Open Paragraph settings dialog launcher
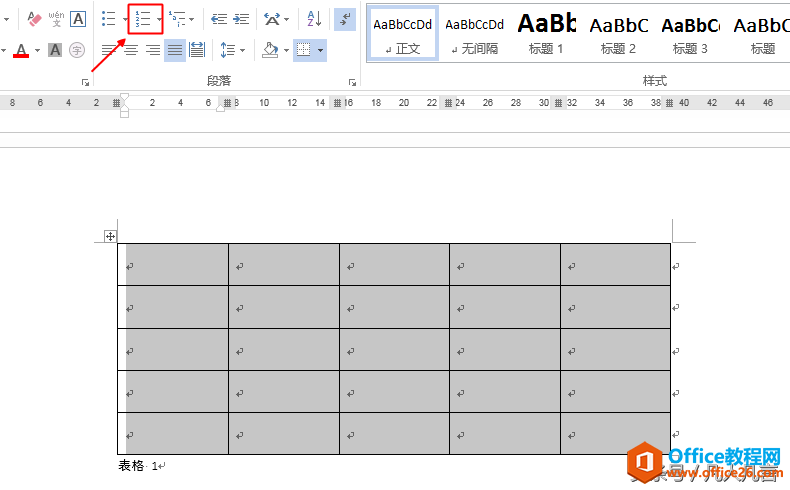This screenshot has width=790, height=490. (352, 82)
